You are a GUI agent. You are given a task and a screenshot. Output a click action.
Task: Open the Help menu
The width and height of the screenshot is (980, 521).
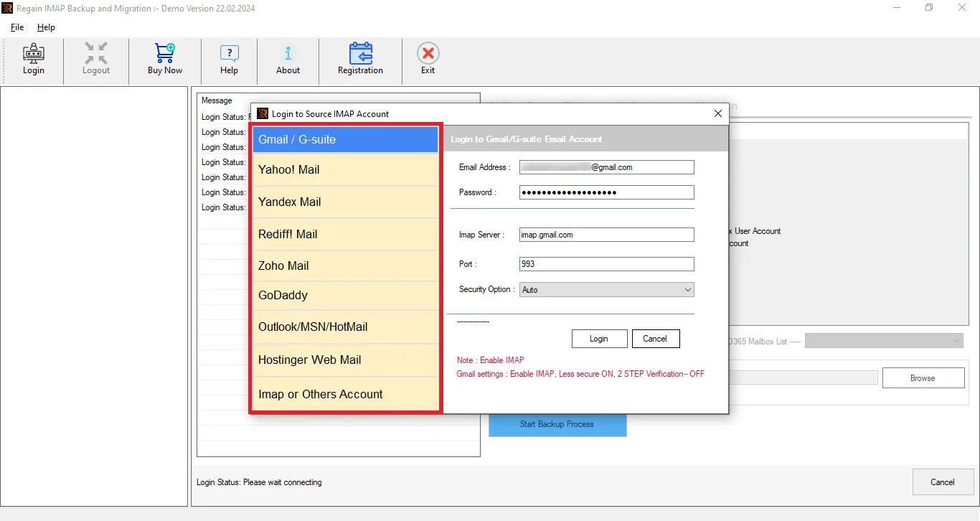[46, 27]
